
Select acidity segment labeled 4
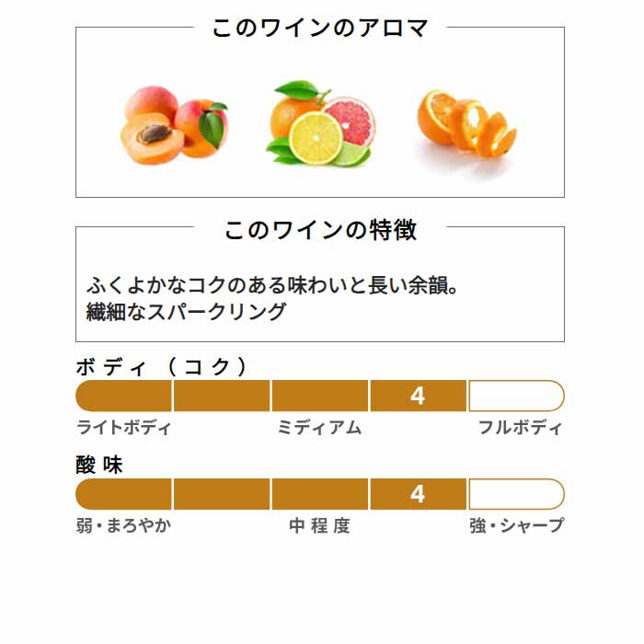tap(418, 494)
